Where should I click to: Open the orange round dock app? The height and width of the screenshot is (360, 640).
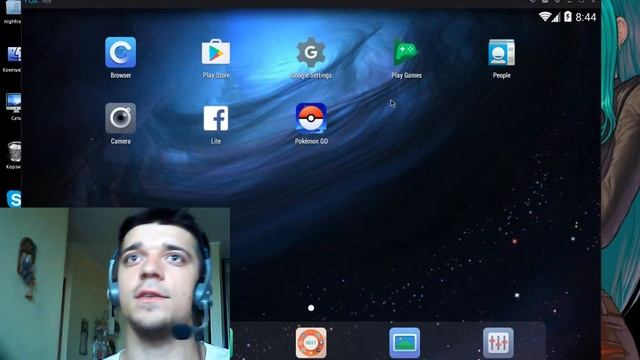(x=311, y=343)
